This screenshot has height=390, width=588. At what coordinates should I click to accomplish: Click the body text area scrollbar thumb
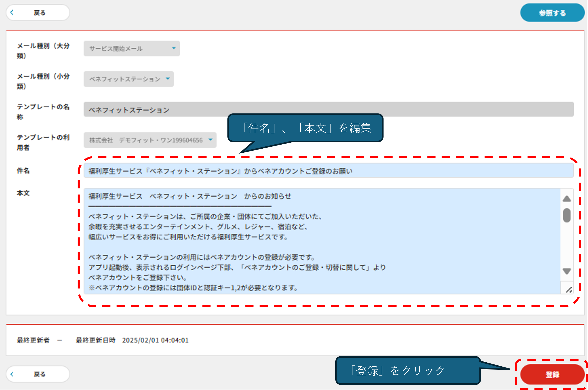tap(567, 216)
